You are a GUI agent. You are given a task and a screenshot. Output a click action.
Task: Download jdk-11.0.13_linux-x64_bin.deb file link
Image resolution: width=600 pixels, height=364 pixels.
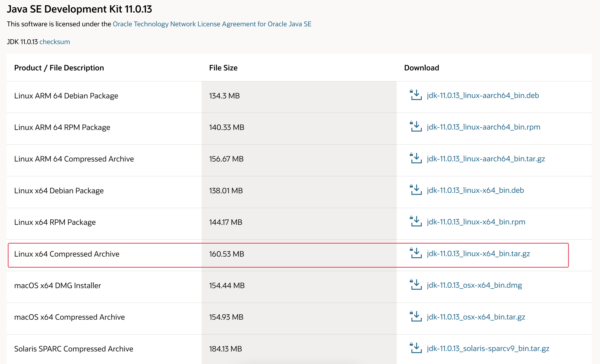click(475, 190)
